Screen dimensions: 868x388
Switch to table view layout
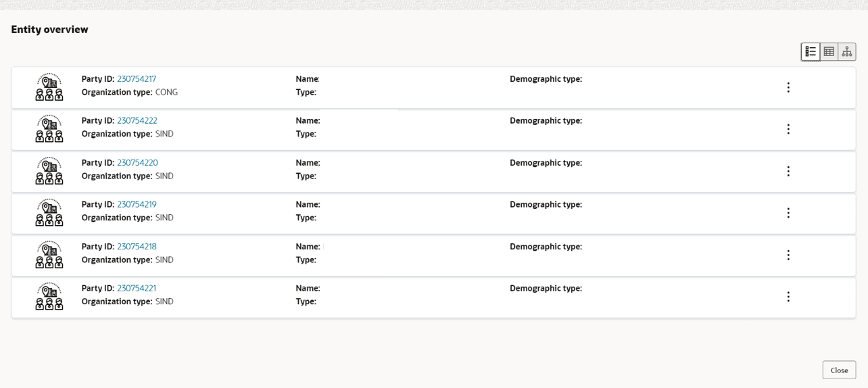[829, 52]
